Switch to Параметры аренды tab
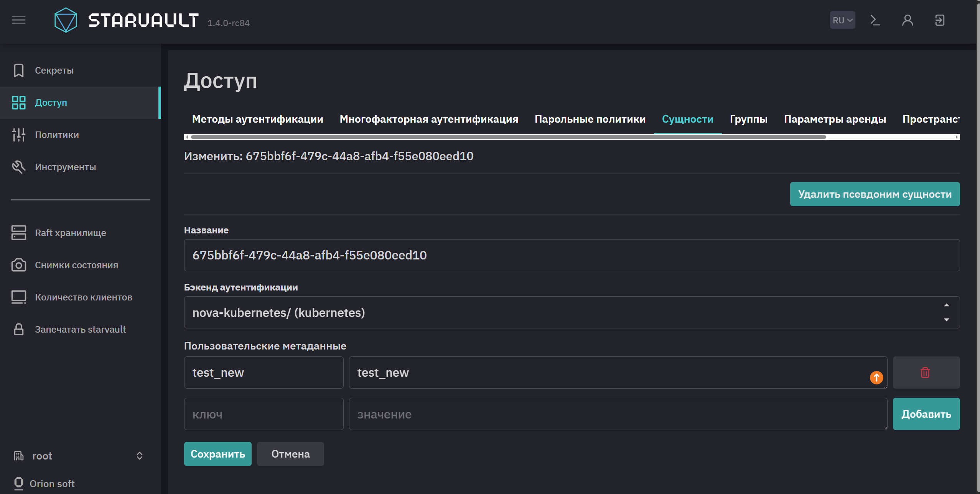980x494 pixels. click(835, 119)
